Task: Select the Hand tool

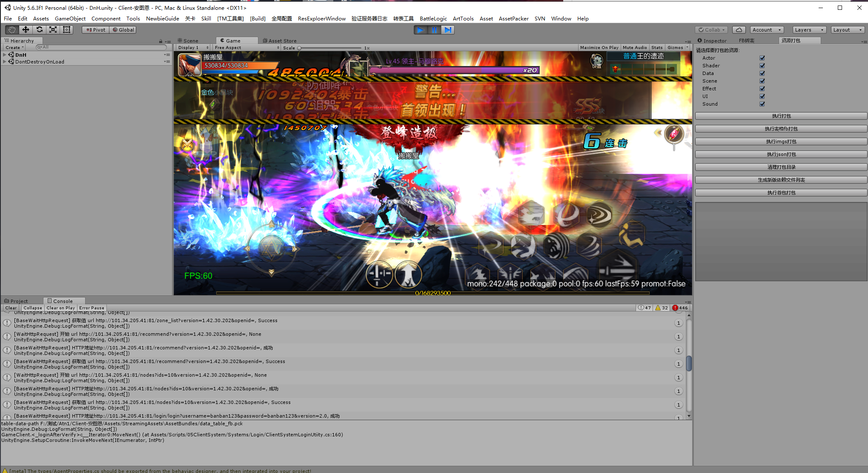Action: click(x=12, y=29)
